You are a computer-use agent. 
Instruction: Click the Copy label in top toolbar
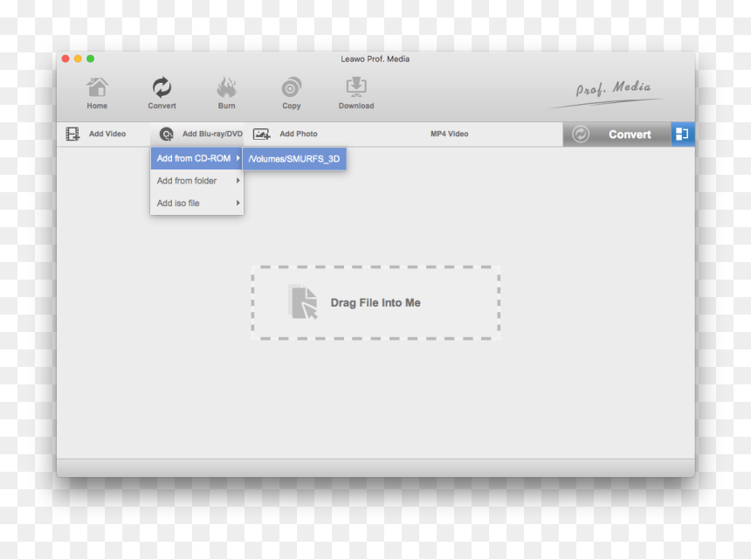(291, 106)
